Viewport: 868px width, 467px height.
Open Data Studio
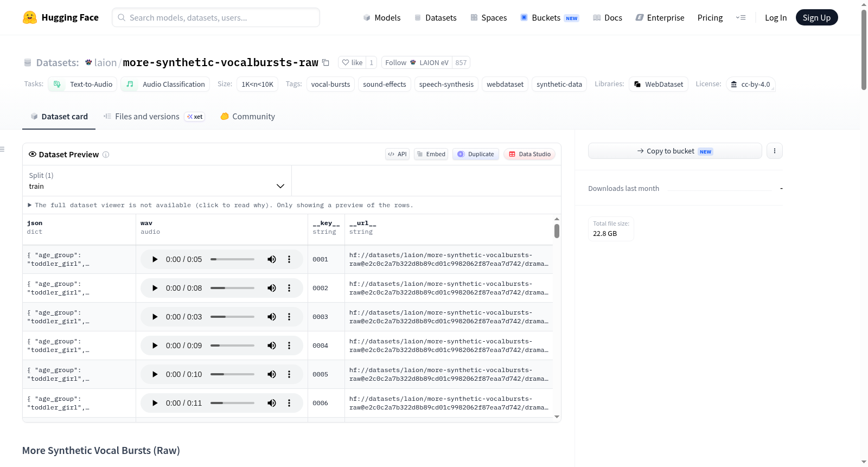(x=529, y=154)
